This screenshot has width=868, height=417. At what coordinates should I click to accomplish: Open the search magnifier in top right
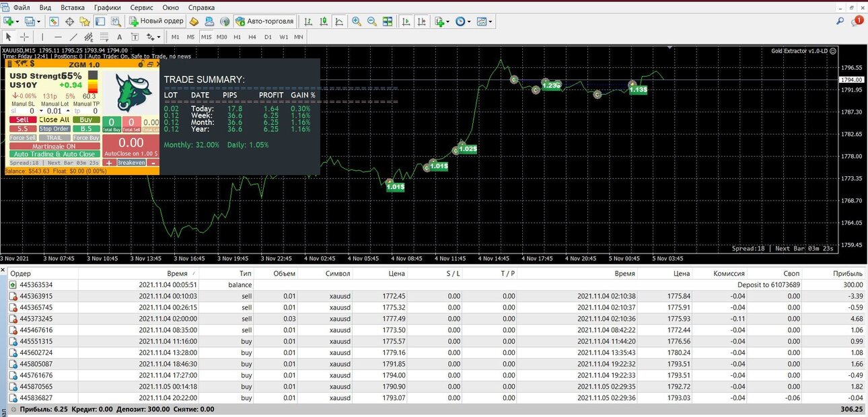[840, 22]
